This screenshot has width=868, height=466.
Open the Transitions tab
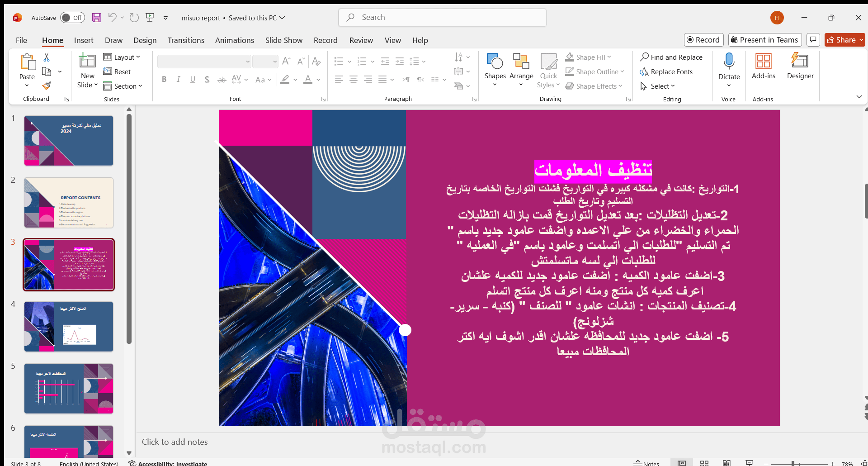pos(186,40)
